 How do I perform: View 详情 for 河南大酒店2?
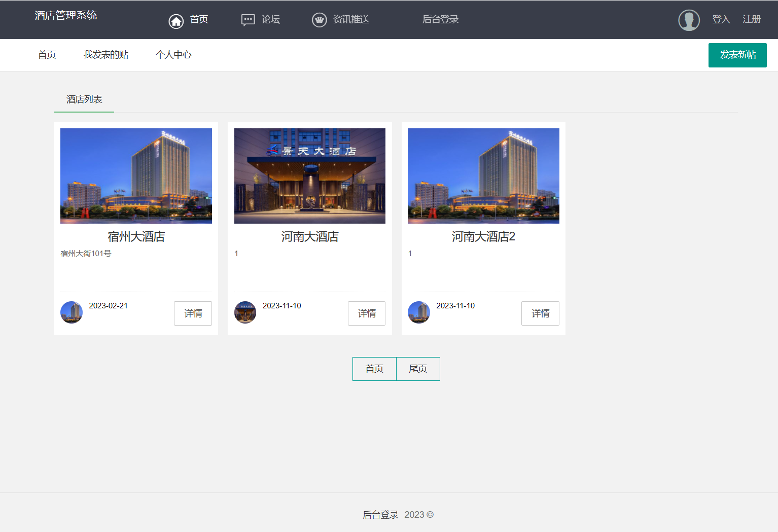tap(540, 313)
